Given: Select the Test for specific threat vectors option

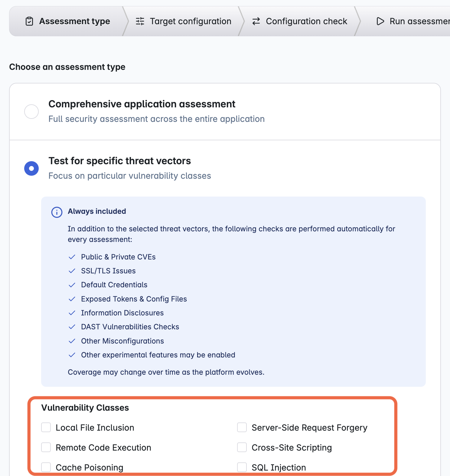Looking at the screenshot, I should click(31, 168).
